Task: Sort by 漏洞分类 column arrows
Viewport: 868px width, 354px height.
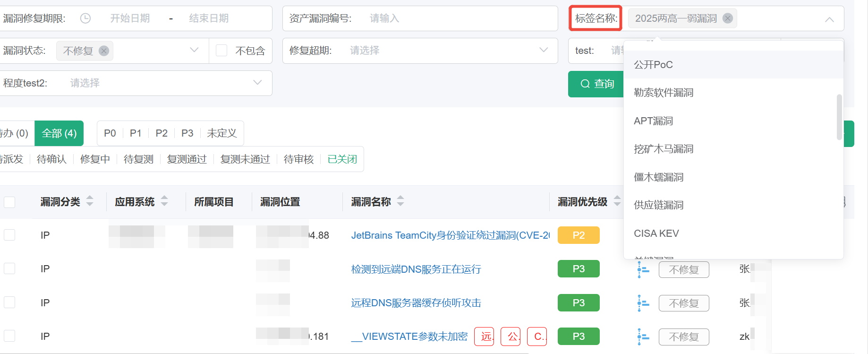Action: pyautogui.click(x=90, y=201)
